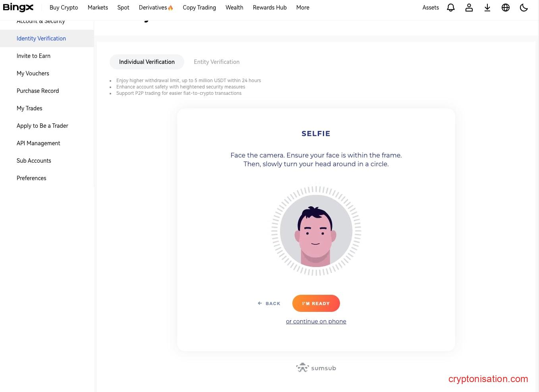Open the user profile icon
The height and width of the screenshot is (392, 539).
tap(469, 8)
